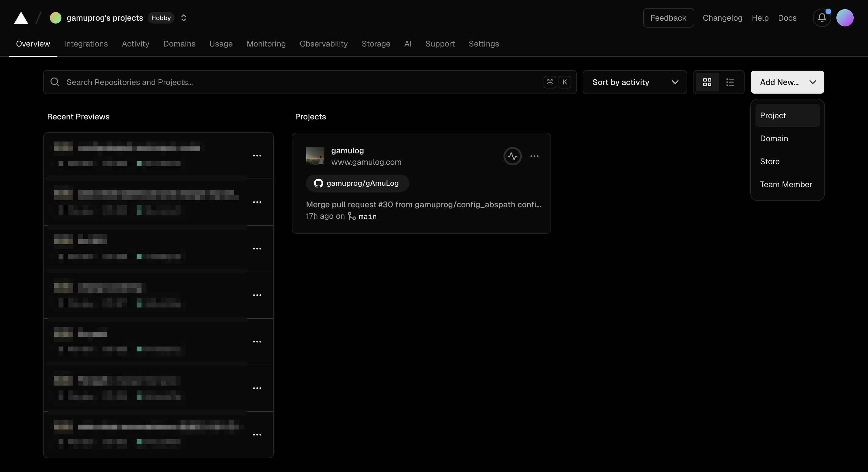
Task: Open seventh Recent Previews item options menu
Action: pos(257,435)
